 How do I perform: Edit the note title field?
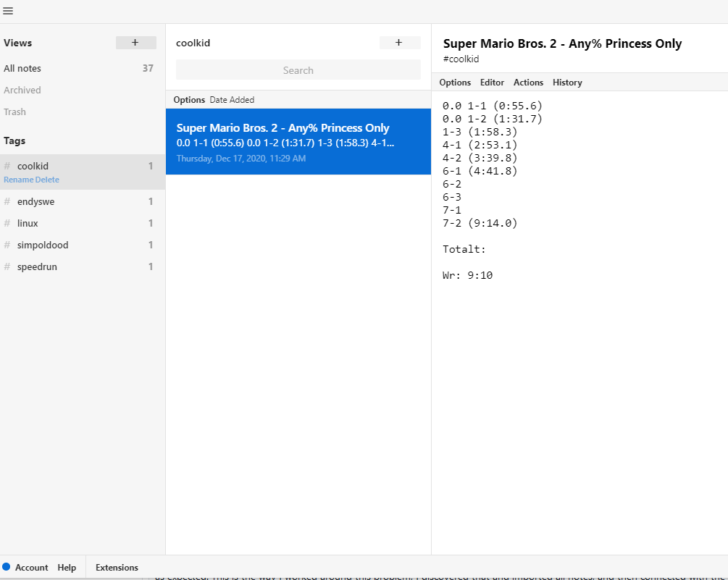[x=562, y=43]
